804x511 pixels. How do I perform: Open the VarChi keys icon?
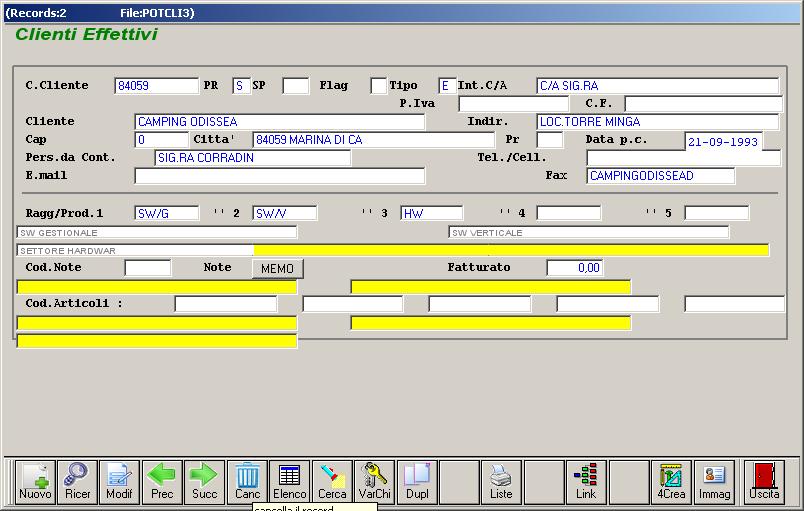[x=375, y=482]
